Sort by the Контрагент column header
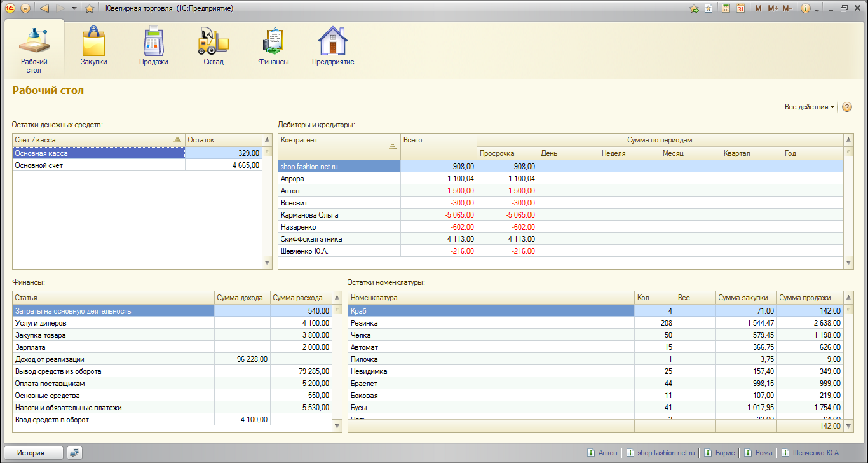This screenshot has height=463, width=868. tap(339, 146)
